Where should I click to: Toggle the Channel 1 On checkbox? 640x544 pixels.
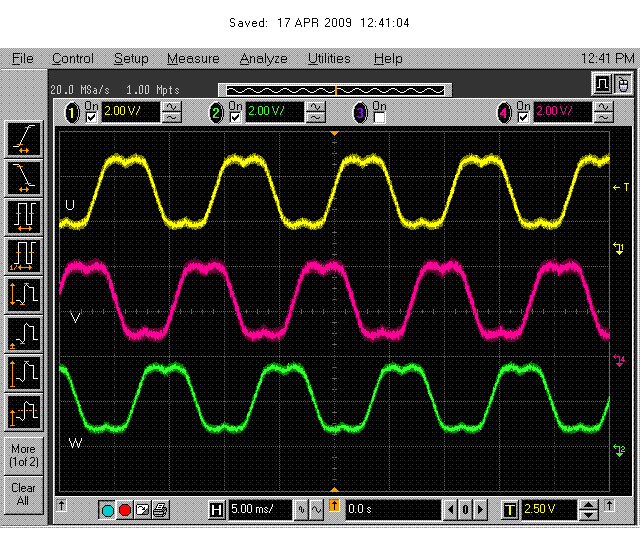click(91, 118)
